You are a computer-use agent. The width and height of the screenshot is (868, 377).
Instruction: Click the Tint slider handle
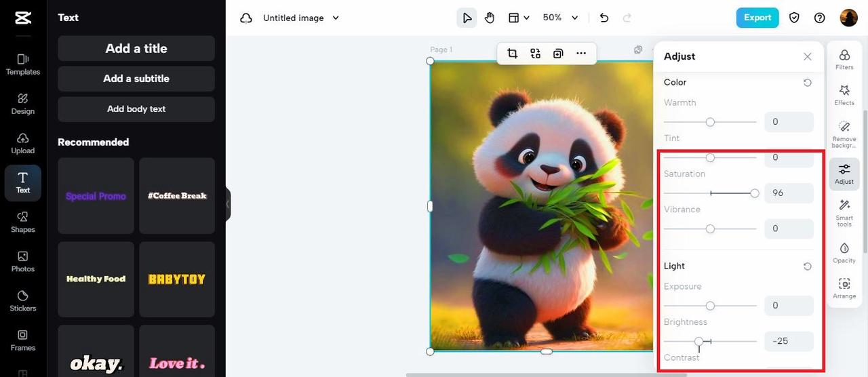(710, 157)
